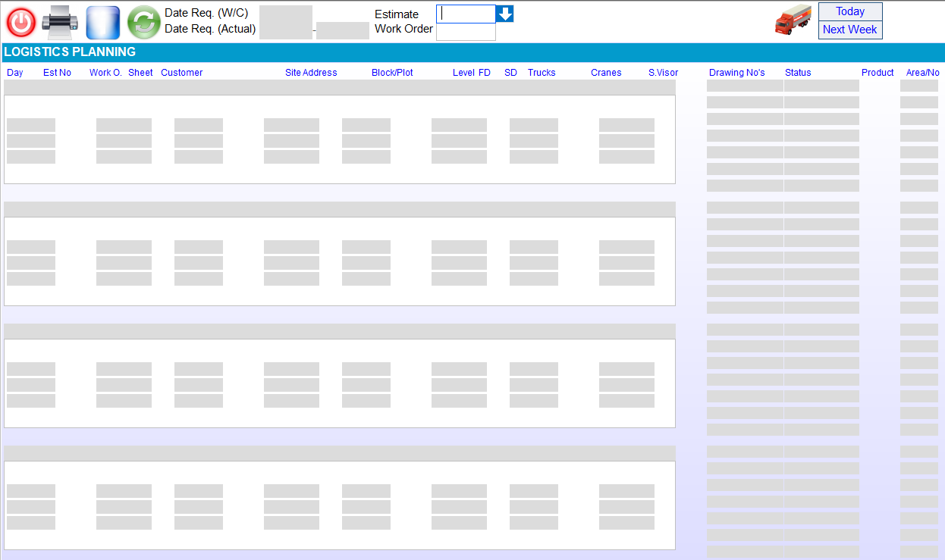Click the Work Order label
Viewport: 945px width, 560px height.
coord(403,29)
